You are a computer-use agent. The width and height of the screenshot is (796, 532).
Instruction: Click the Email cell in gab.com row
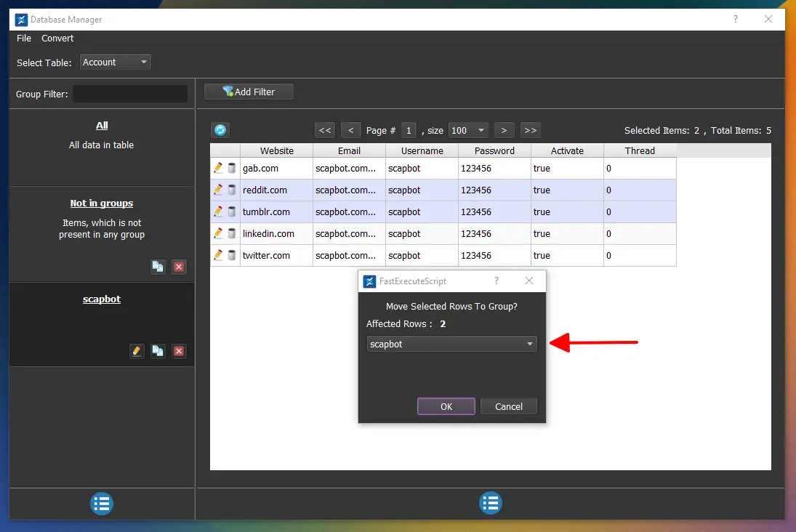pos(349,169)
